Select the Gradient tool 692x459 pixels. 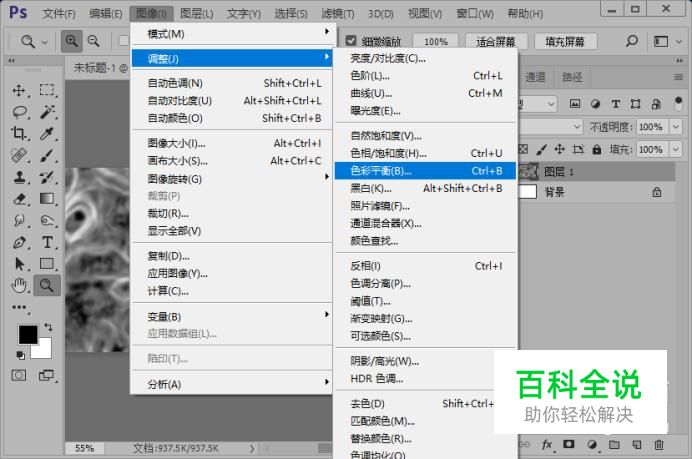(x=47, y=199)
